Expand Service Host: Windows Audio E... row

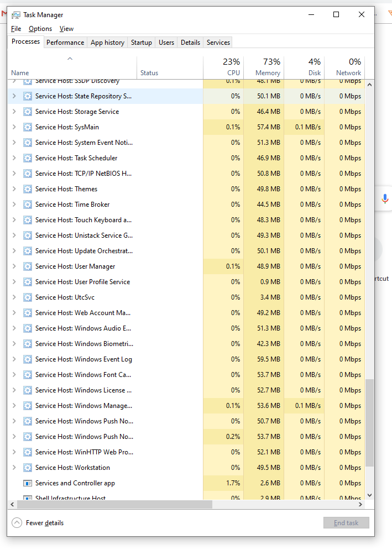click(x=14, y=328)
